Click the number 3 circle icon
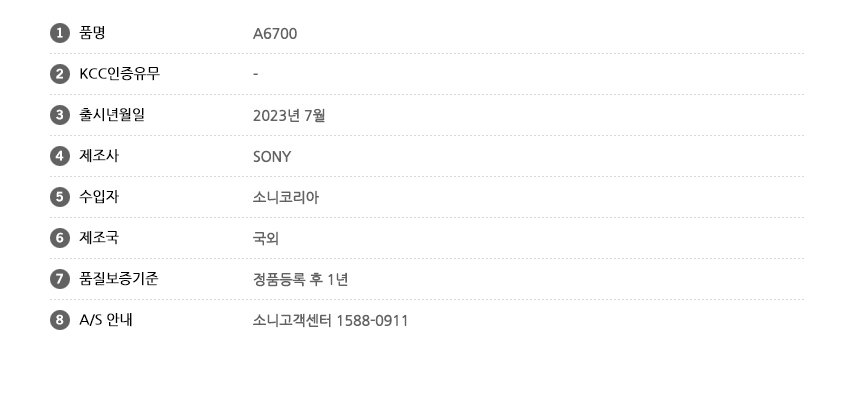Viewport: 860px width, 405px height. click(59, 115)
